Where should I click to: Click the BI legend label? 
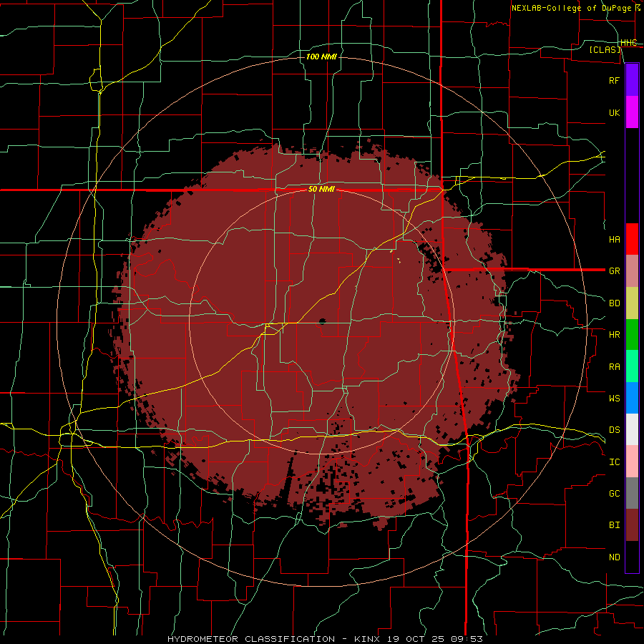pos(614,525)
